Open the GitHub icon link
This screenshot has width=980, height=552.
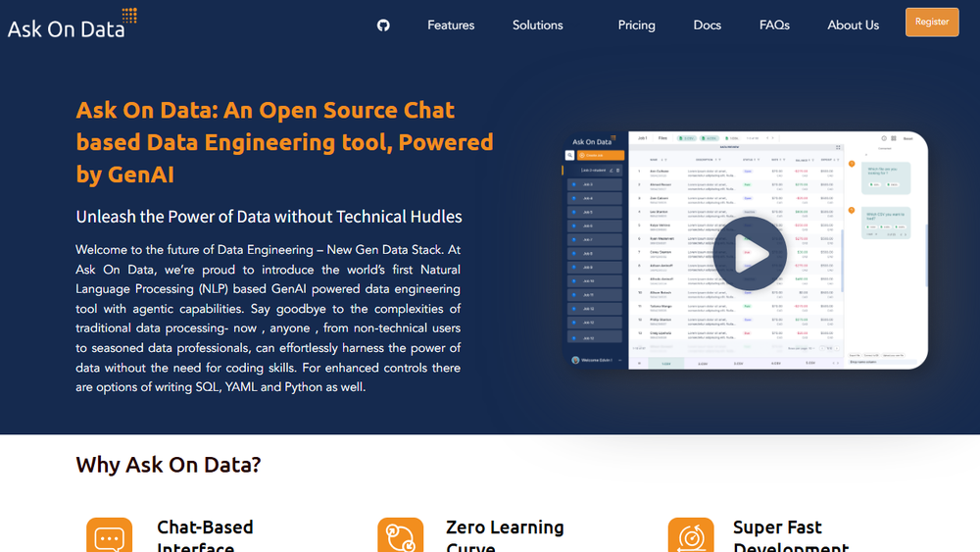coord(383,25)
